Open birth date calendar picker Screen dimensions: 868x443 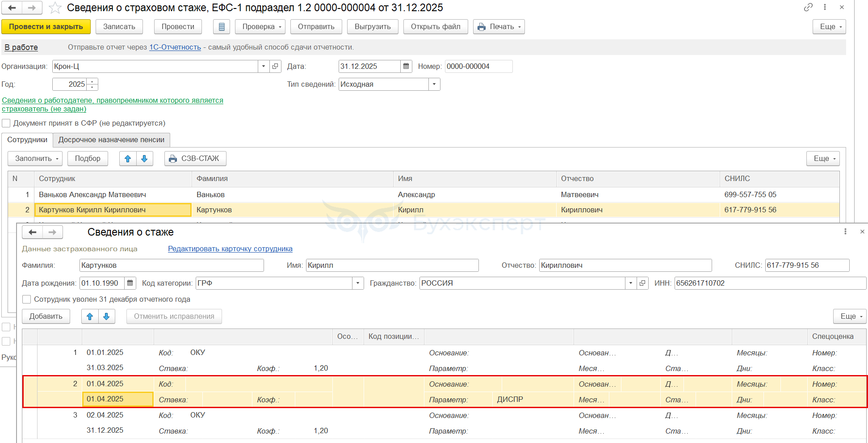pyautogui.click(x=130, y=283)
